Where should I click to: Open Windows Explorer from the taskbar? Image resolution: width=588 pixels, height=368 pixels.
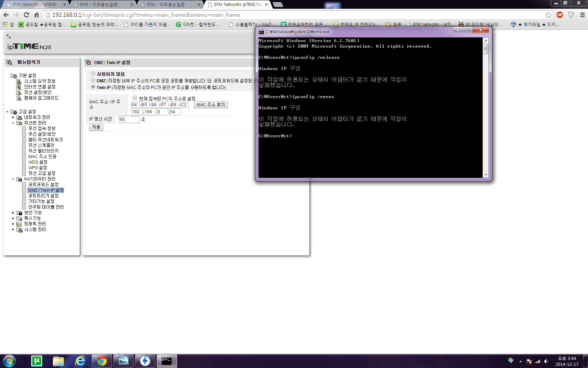click(x=58, y=361)
